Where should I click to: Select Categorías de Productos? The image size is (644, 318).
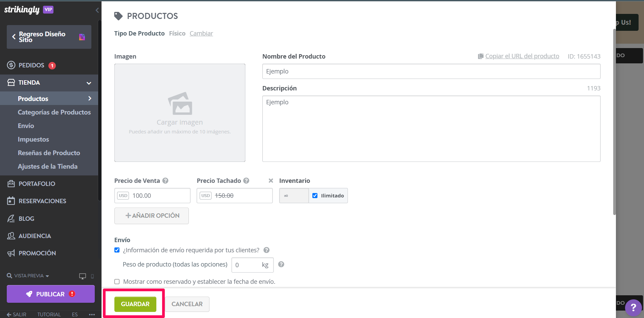click(54, 112)
